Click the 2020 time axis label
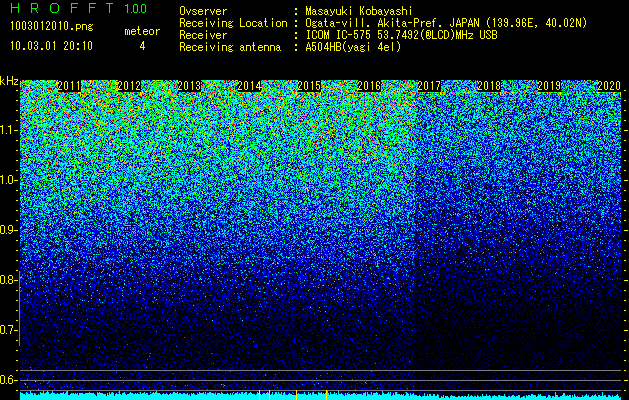The height and width of the screenshot is (400, 629). 609,86
